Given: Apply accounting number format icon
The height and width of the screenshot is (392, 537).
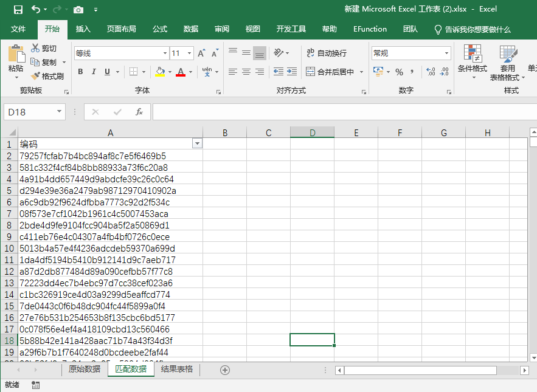Looking at the screenshot, I should pos(378,72).
